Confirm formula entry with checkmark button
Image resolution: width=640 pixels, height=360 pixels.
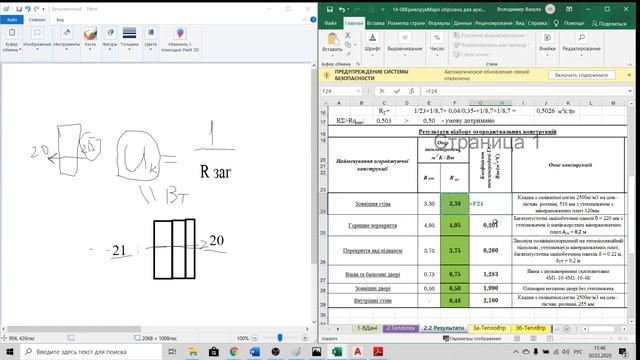[x=397, y=91]
